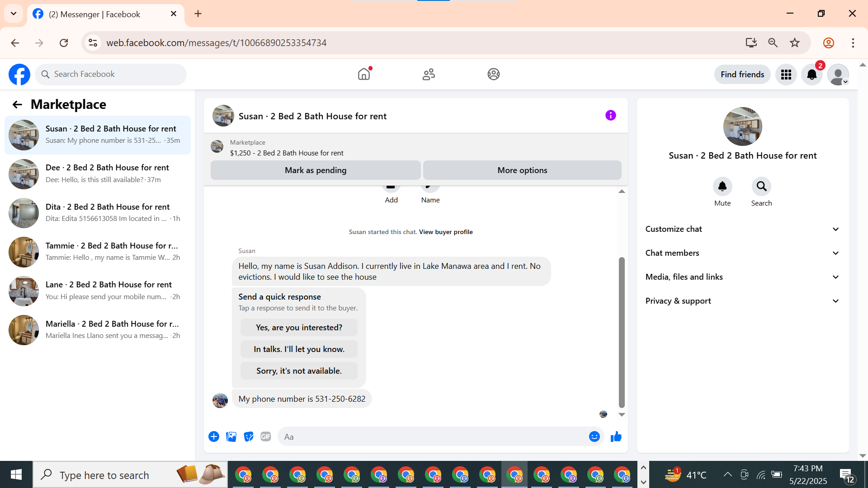868x488 pixels.
Task: Click the '$1,250 - 2 Bed 2 Bath House for rent' listing text
Action: coord(287,153)
